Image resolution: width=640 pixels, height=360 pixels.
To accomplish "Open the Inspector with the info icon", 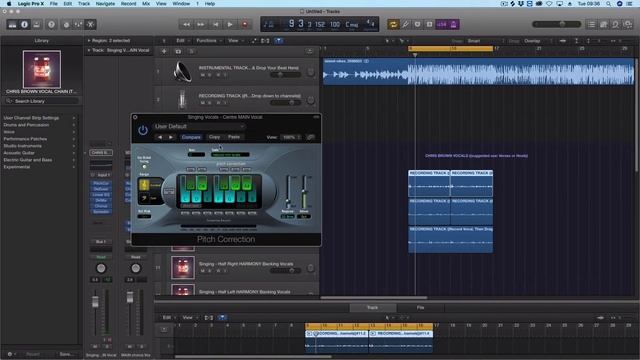I will [x=24, y=24].
